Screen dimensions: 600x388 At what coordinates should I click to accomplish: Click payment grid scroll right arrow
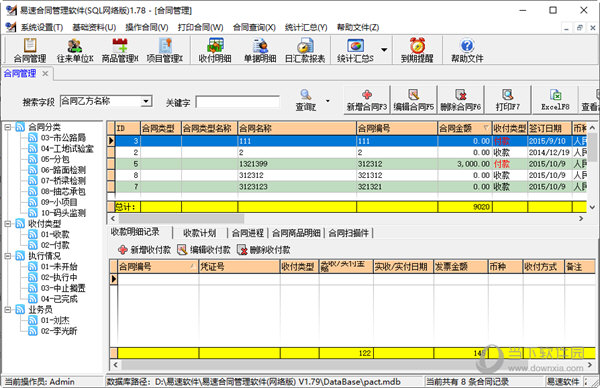(x=590, y=364)
